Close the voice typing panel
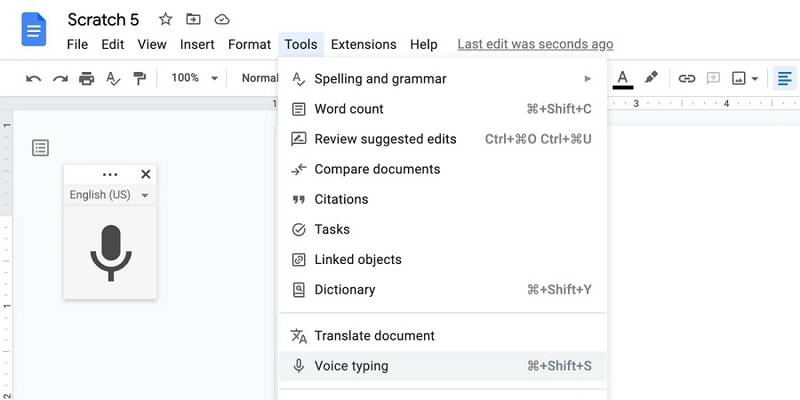The image size is (800, 400). (x=145, y=174)
